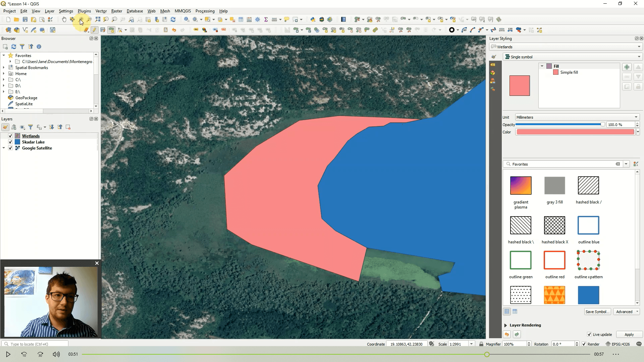The width and height of the screenshot is (644, 362).
Task: Click the Open Field Calculator icon
Action: [x=249, y=19]
